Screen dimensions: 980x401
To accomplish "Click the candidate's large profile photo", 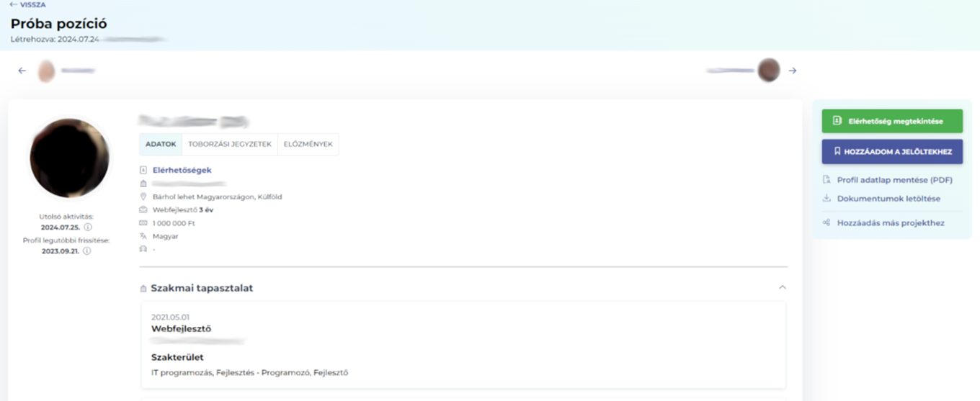I will click(69, 158).
